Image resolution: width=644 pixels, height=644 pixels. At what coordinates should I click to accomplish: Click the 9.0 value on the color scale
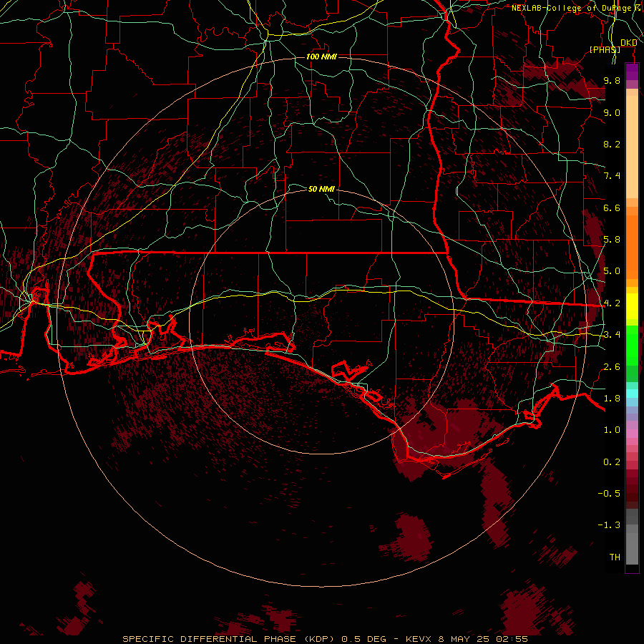tap(612, 112)
